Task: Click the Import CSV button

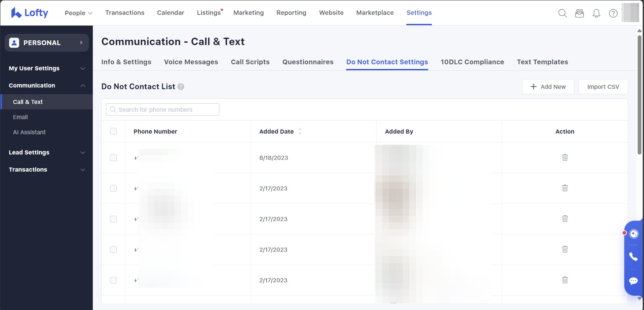Action: (x=603, y=87)
